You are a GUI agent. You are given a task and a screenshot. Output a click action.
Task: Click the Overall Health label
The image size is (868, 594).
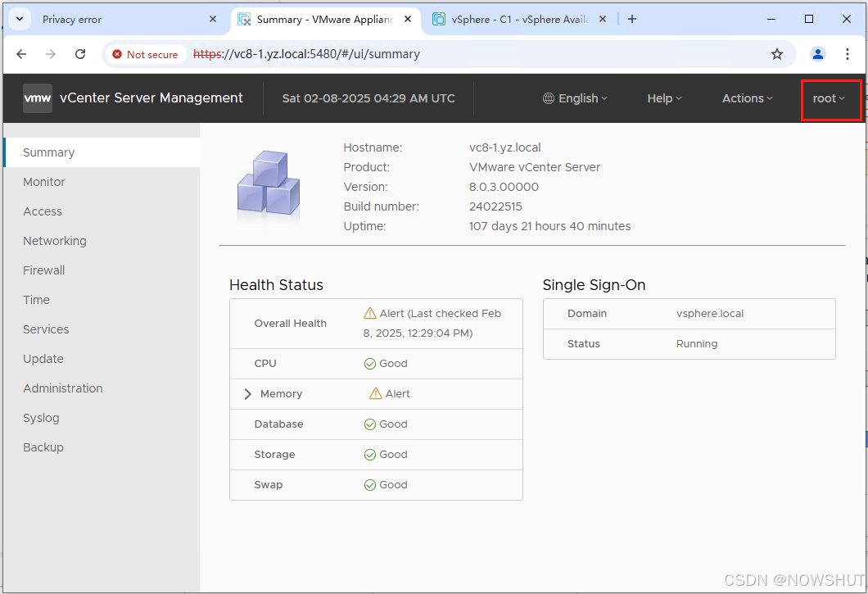[x=290, y=324]
